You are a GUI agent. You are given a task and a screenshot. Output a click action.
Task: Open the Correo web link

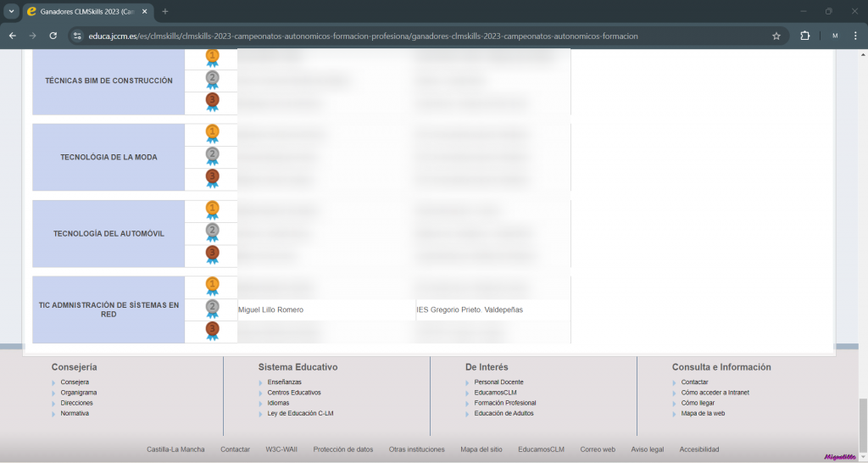coord(598,449)
